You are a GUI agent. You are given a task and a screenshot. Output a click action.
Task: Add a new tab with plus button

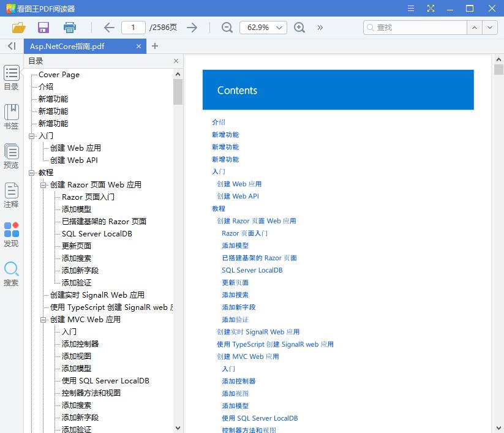coord(155,46)
